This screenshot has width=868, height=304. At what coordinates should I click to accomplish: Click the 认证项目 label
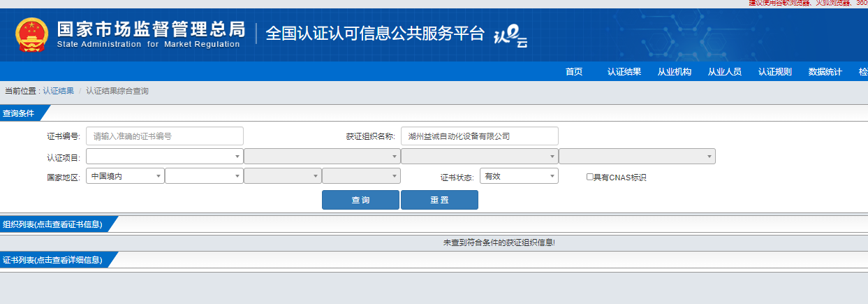coord(64,157)
